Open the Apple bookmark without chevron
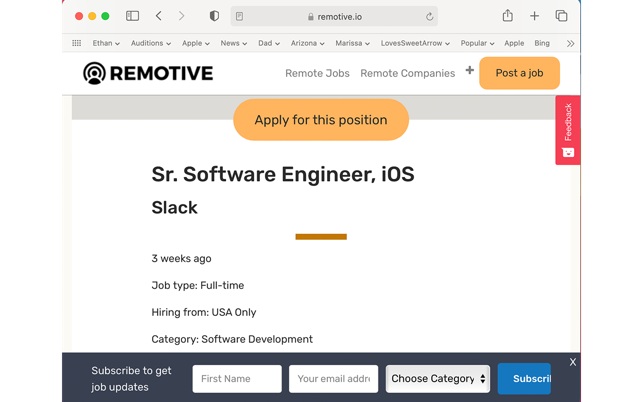The height and width of the screenshot is (402, 643). pos(514,43)
